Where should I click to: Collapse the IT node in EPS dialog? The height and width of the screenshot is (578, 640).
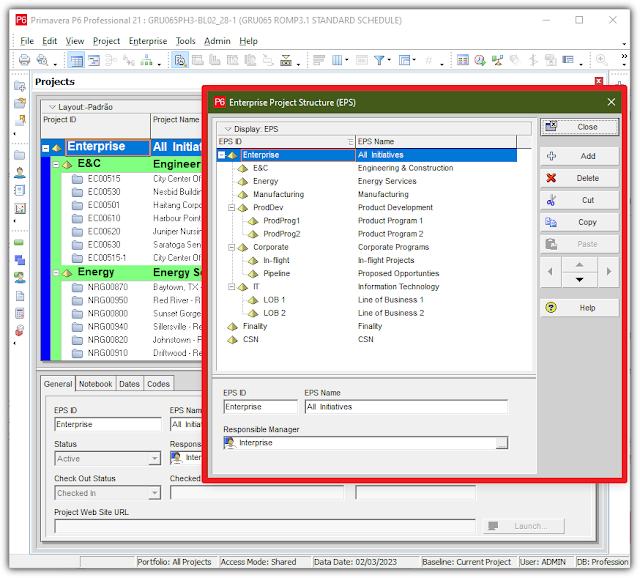231,287
